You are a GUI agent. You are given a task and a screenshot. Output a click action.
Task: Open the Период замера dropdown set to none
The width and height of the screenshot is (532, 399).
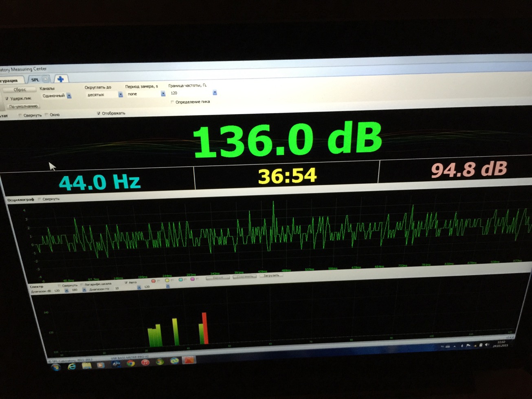[x=163, y=94]
